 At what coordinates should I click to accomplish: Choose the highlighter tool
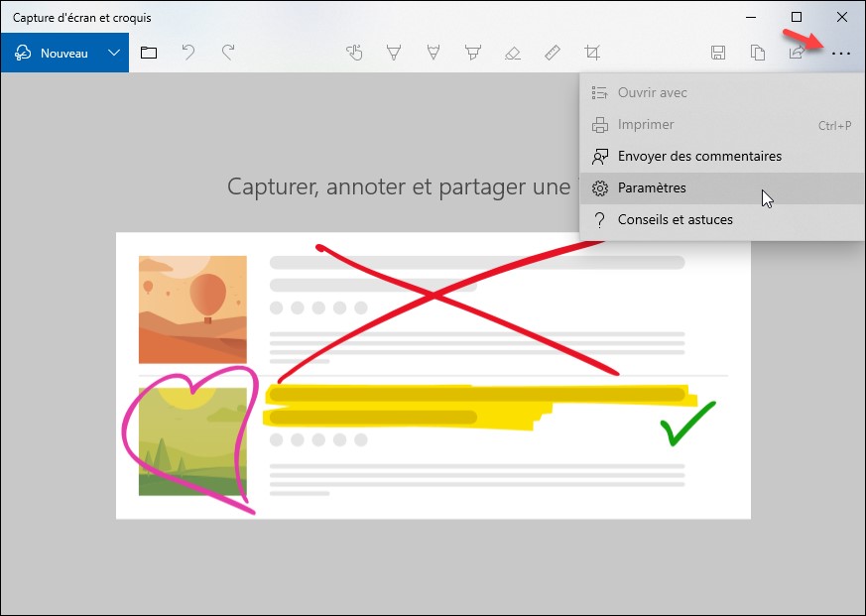pyautogui.click(x=473, y=53)
